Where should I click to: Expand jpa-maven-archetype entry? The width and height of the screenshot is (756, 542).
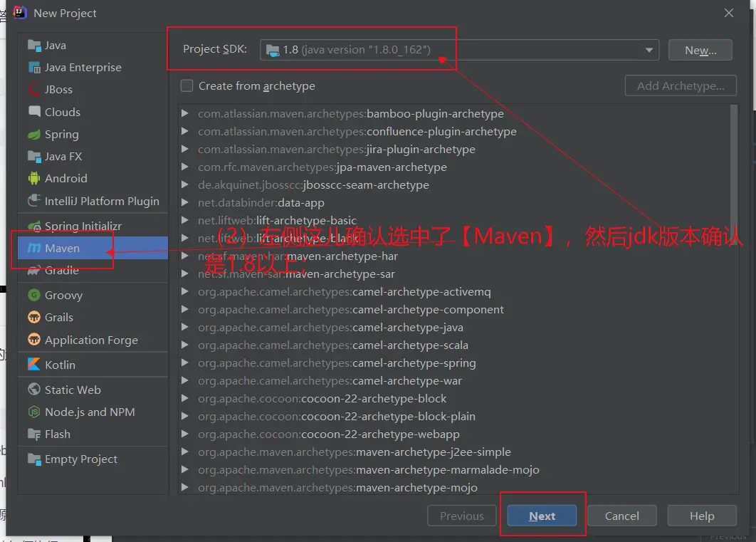184,167
